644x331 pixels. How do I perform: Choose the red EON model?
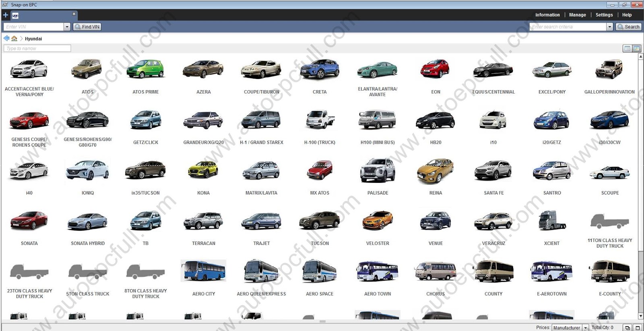[436, 77]
